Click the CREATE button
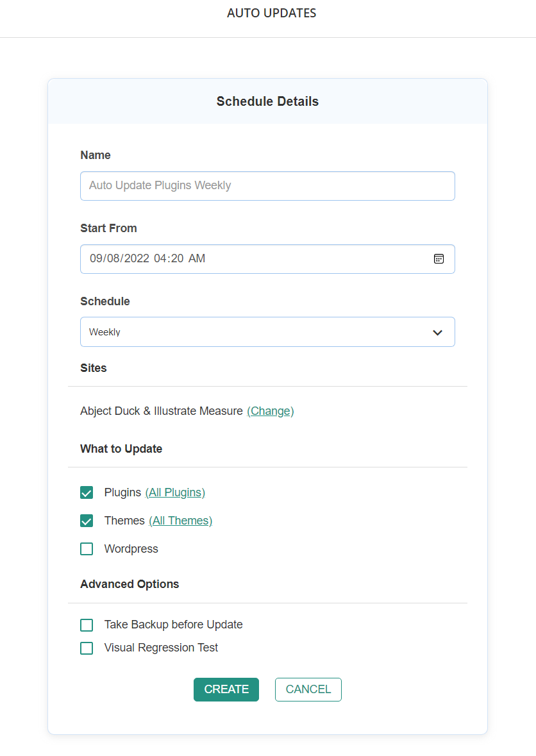 226,689
